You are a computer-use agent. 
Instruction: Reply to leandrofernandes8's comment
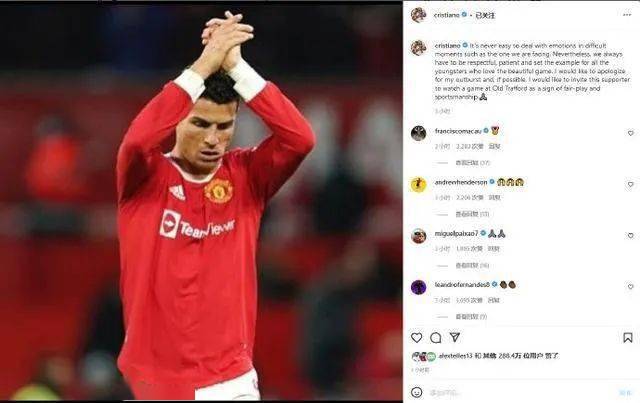[x=494, y=300]
